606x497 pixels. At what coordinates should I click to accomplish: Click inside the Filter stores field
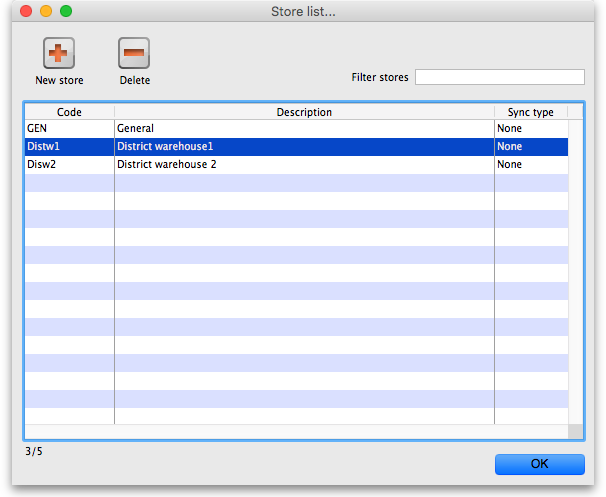(x=499, y=77)
